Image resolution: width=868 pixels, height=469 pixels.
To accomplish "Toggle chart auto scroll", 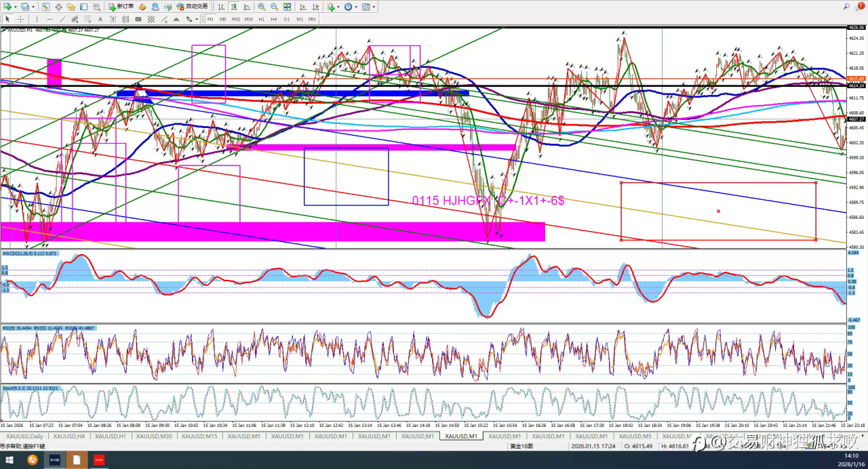I will (302, 7).
